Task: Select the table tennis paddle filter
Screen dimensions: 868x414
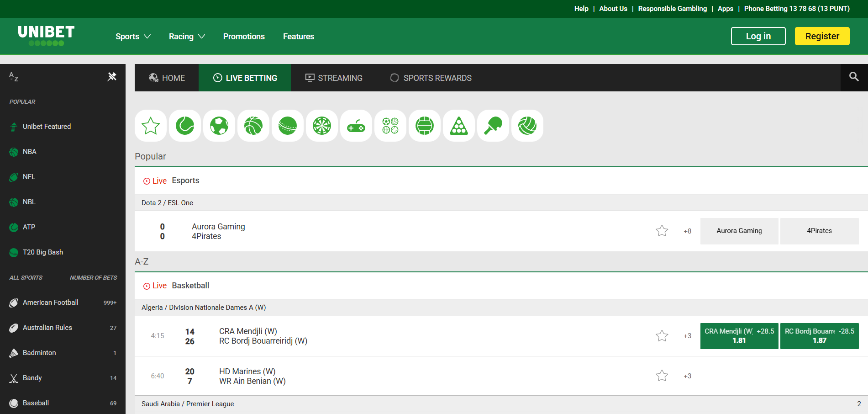Action: (493, 126)
